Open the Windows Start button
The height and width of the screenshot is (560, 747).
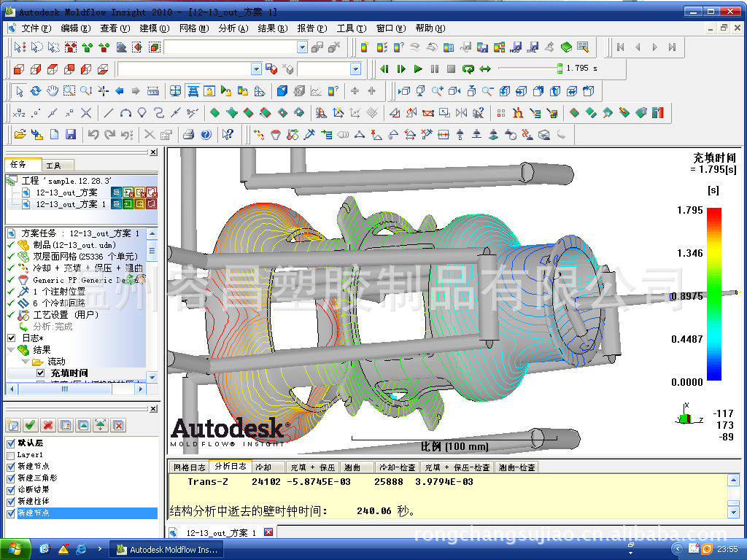pyautogui.click(x=16, y=550)
